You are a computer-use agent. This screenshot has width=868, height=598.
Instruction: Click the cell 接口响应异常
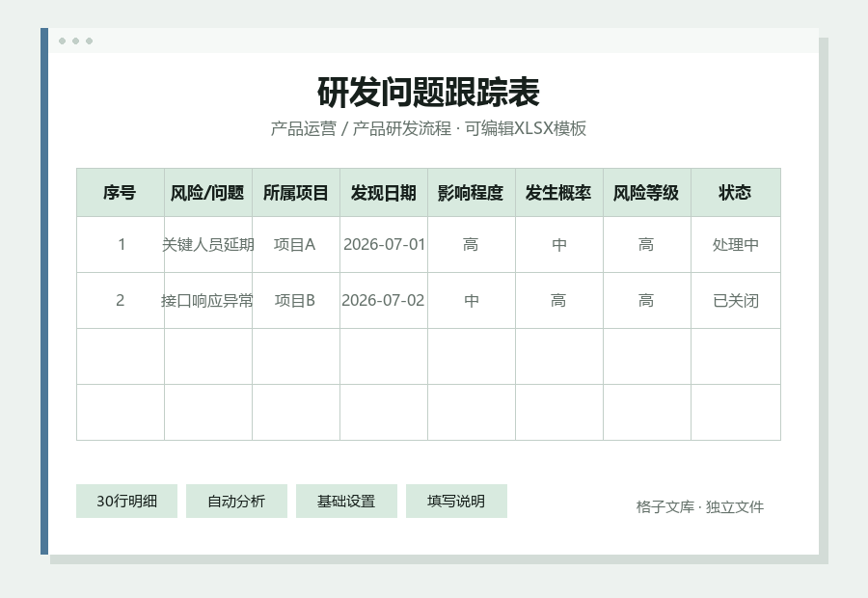click(208, 301)
